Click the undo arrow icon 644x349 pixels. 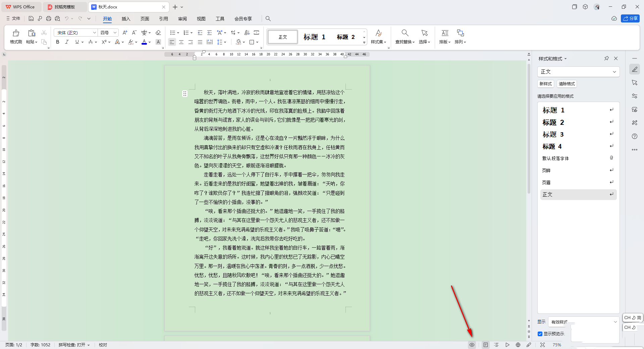[x=67, y=18]
